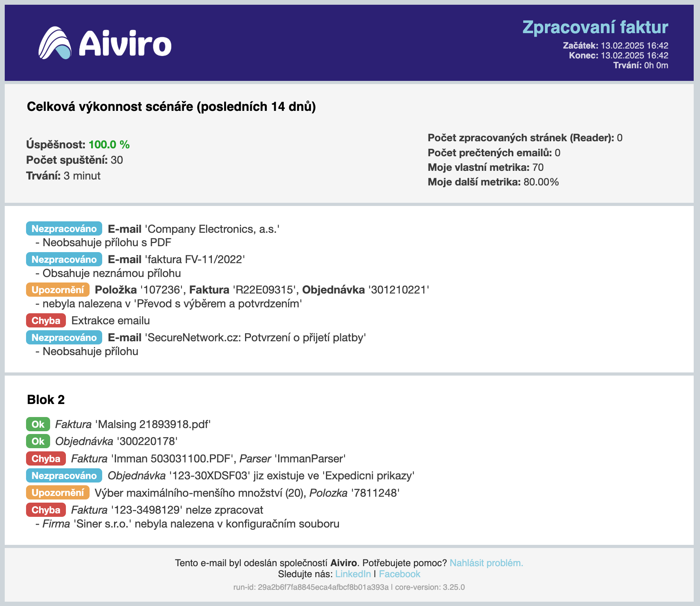Click Chyba badge beside 'Imman 503031100.PDF'
The image size is (700, 606).
point(46,458)
